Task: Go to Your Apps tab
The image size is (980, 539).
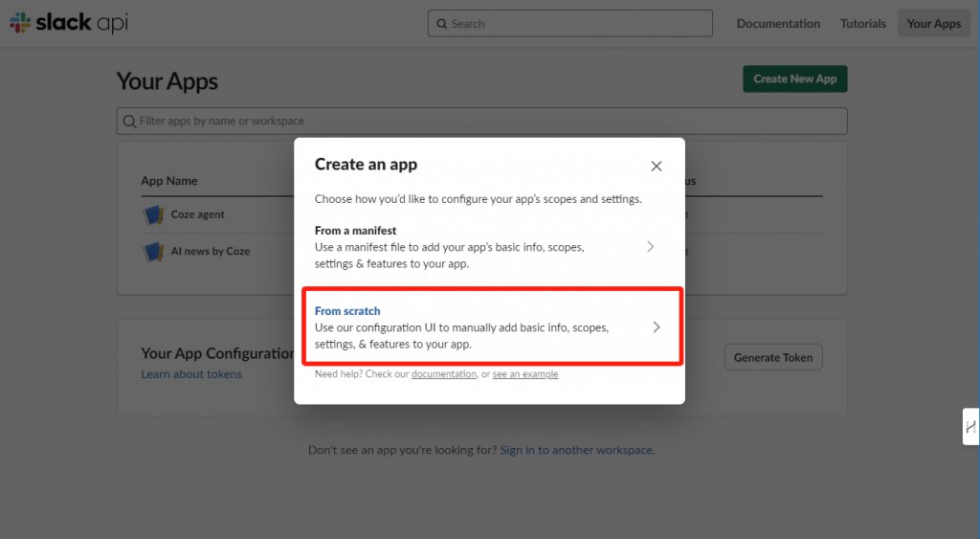Action: click(934, 23)
